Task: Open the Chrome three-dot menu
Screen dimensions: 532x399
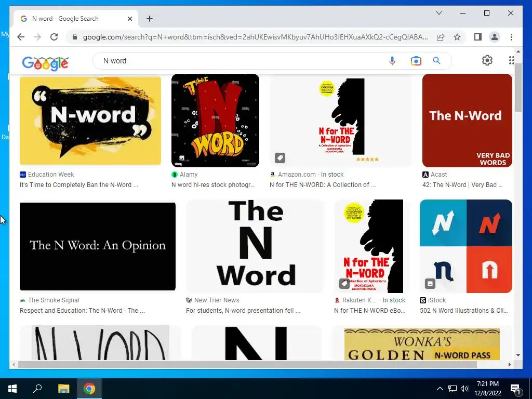Action: [x=511, y=37]
